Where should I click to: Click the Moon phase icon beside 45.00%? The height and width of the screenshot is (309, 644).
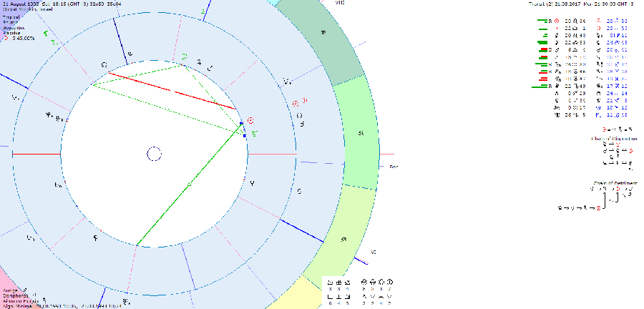pyautogui.click(x=6, y=38)
